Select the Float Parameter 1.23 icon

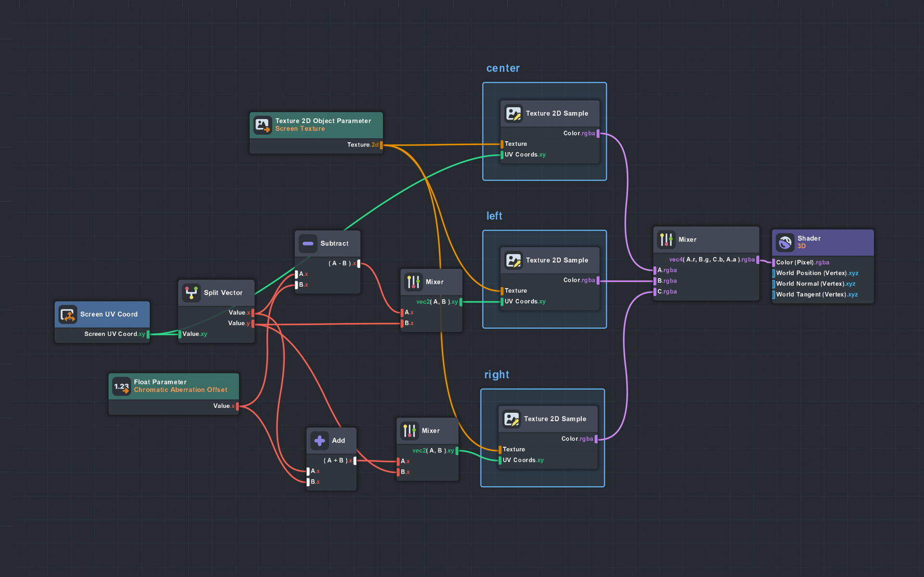pos(121,386)
